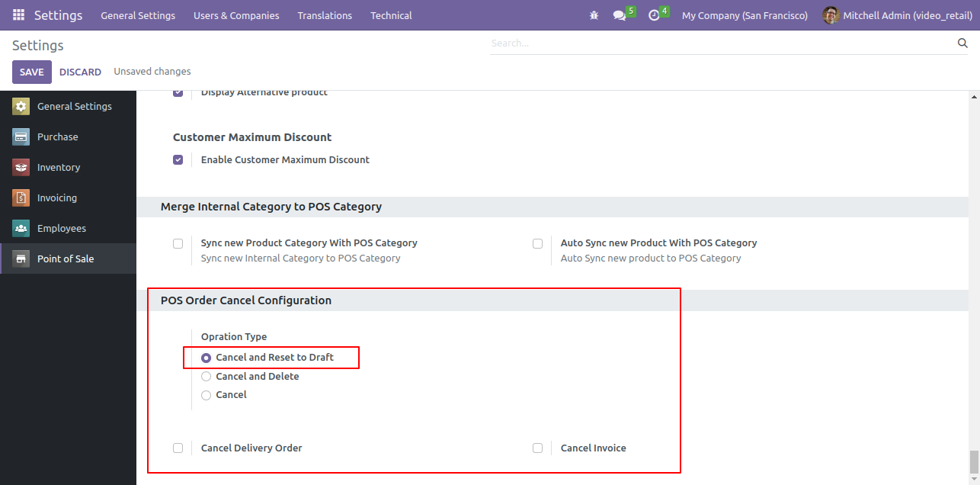980x485 pixels.
Task: Click 'Sync new Internal Category to POS Category' description
Action: [300, 259]
